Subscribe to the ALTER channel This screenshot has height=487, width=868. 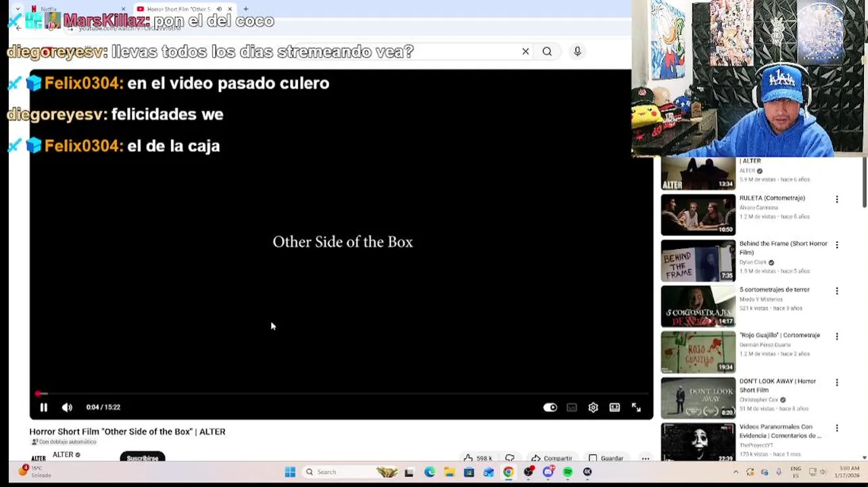[143, 458]
